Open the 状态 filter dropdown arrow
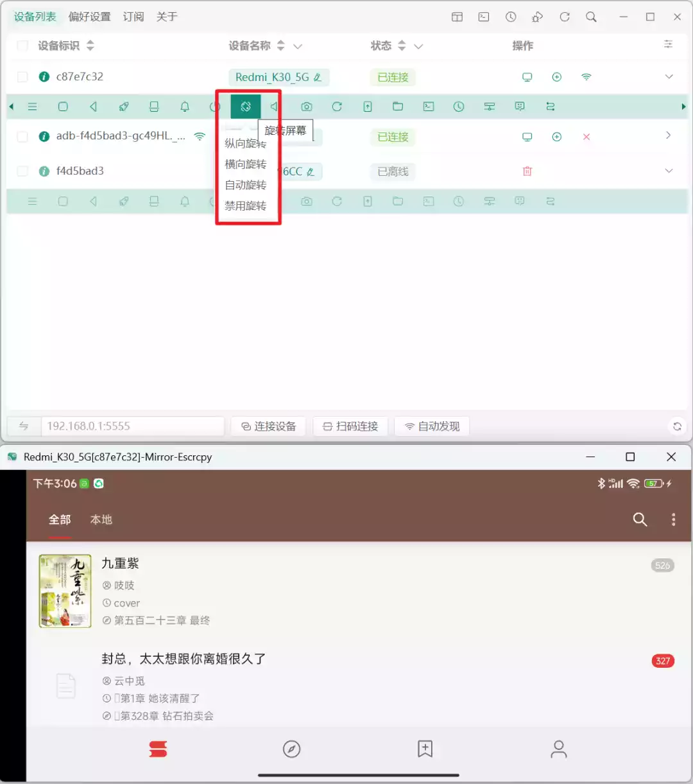 click(x=418, y=46)
